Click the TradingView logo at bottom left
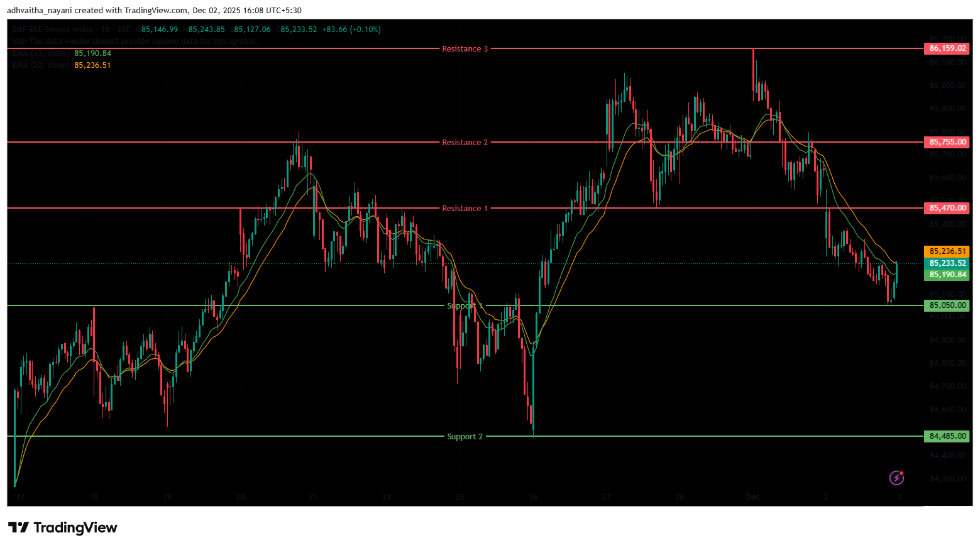980x548 pixels. (x=63, y=528)
